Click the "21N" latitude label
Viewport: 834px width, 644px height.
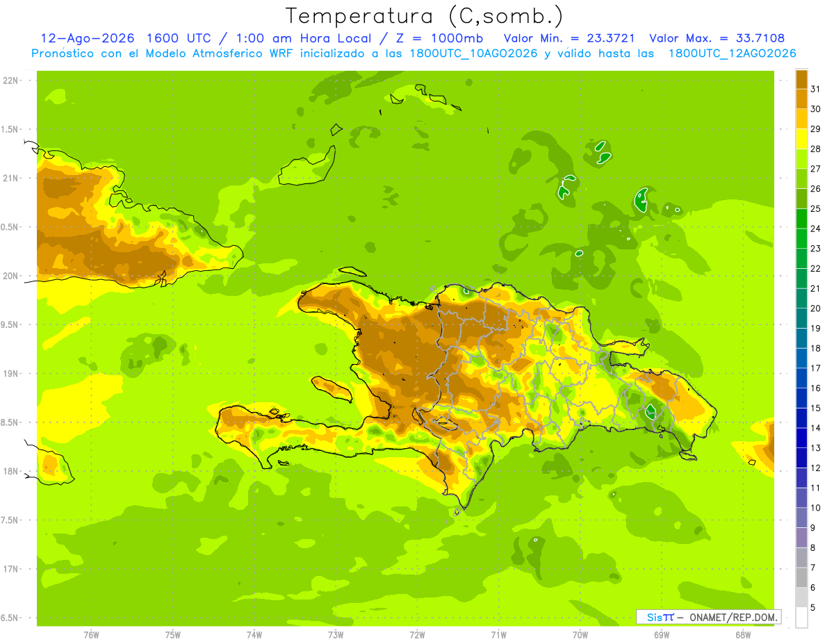pyautogui.click(x=10, y=179)
